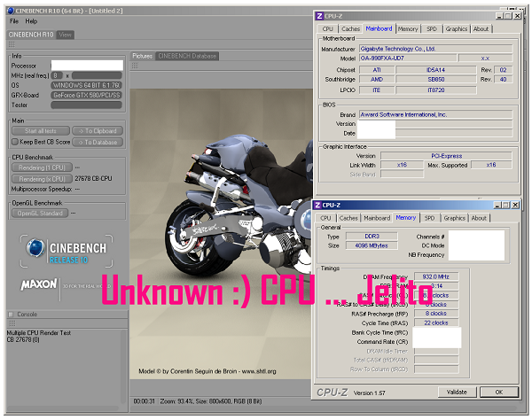
Task: Run Rendering (1 CPU) benchmark
Action: (42, 167)
